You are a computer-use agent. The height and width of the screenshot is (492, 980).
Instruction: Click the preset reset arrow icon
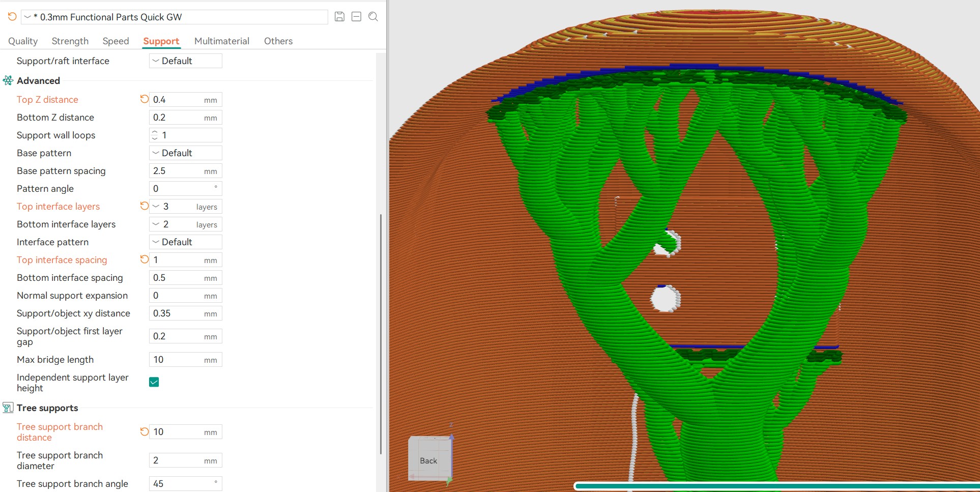[x=12, y=17]
